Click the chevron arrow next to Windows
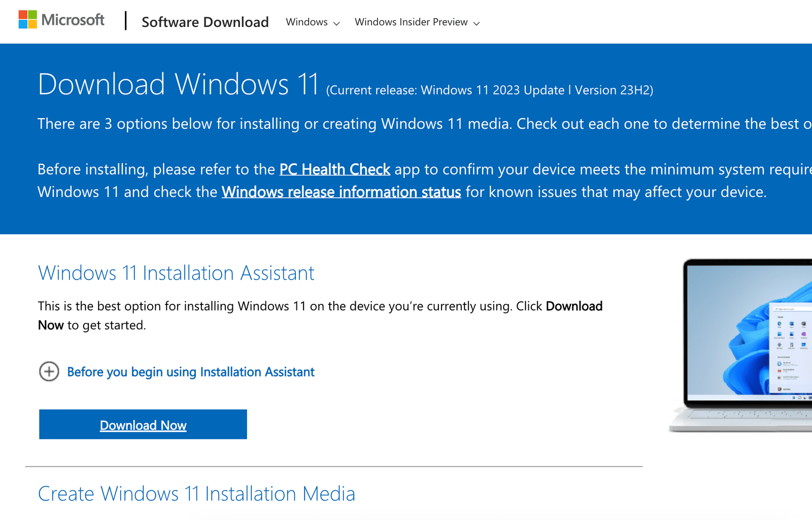This screenshot has width=812, height=520. click(336, 23)
